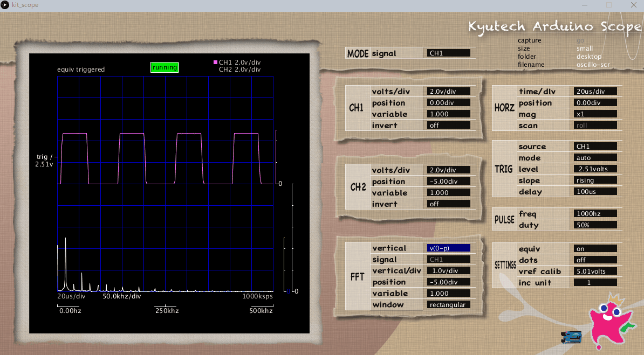Change FFT window rectangular setting

click(x=449, y=304)
